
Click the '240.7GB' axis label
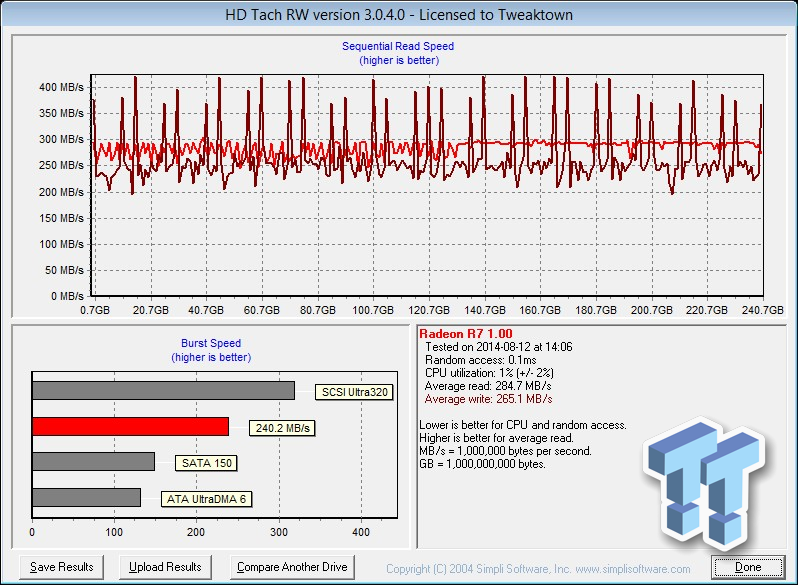coord(762,310)
